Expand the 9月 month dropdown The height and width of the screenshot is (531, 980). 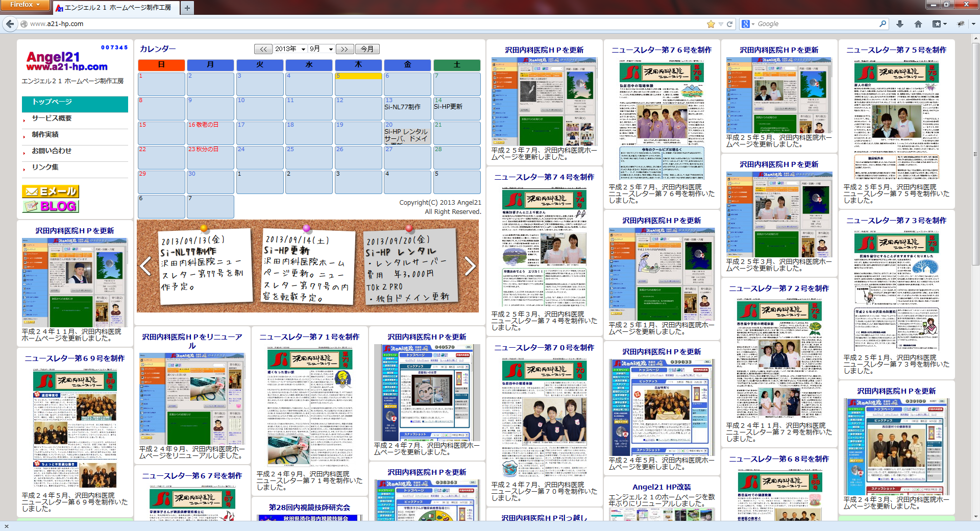(x=321, y=49)
